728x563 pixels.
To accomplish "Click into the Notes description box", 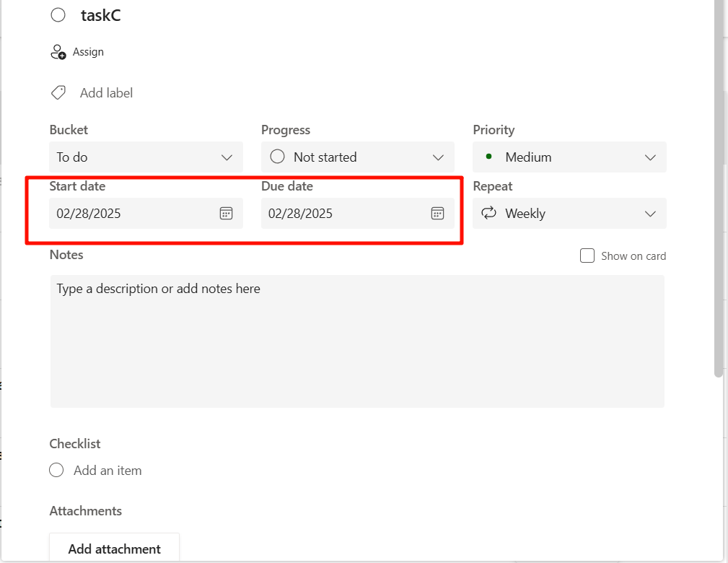I will pyautogui.click(x=357, y=341).
